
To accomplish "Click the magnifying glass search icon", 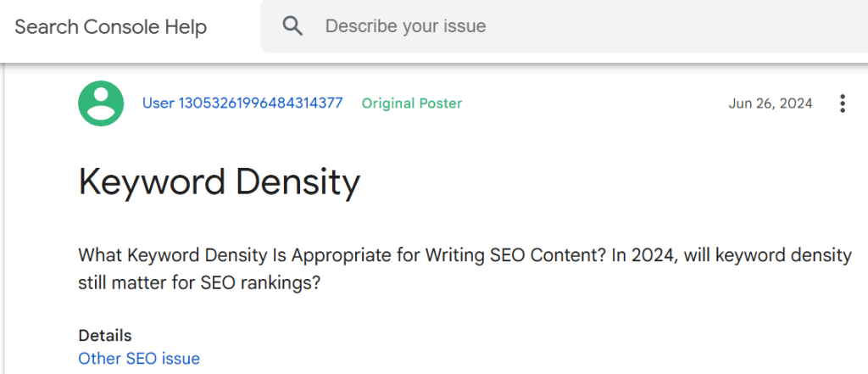I will [x=293, y=26].
